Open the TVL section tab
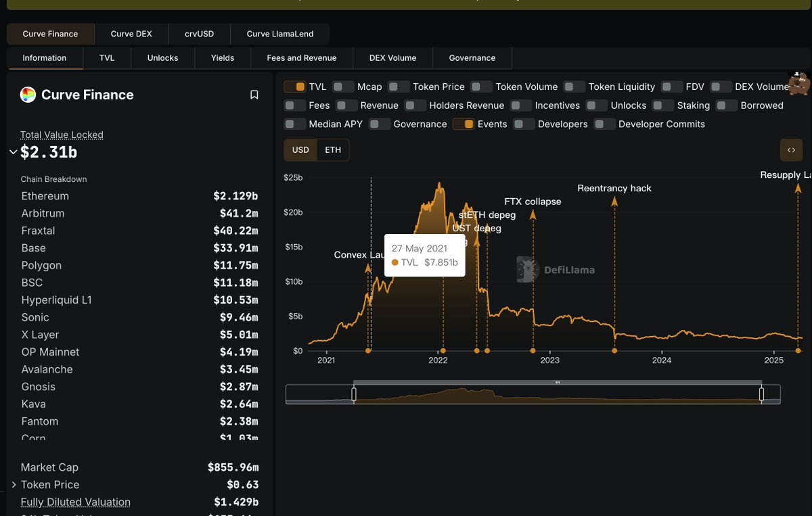Screen dimensions: 812x516 (107, 58)
